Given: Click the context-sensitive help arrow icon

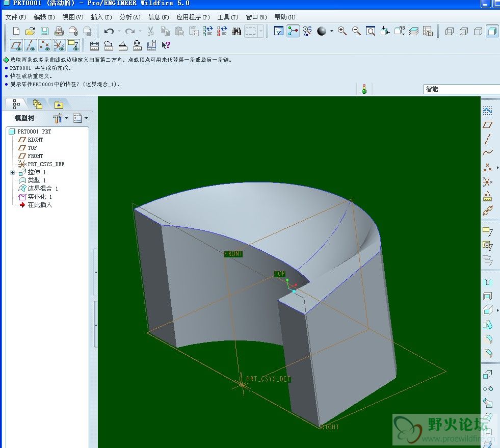Looking at the screenshot, I should (x=166, y=45).
